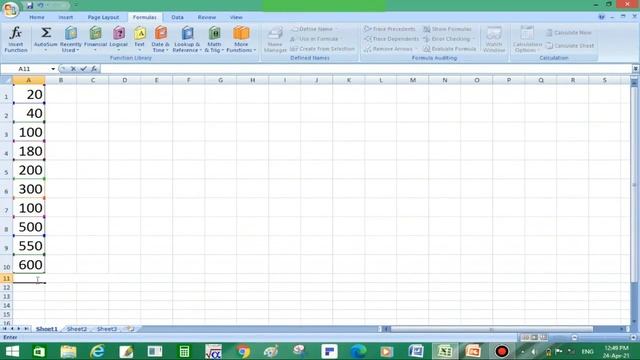The image size is (640, 360).
Task: Open the Math & Trig functions dropdown
Action: [x=214, y=39]
